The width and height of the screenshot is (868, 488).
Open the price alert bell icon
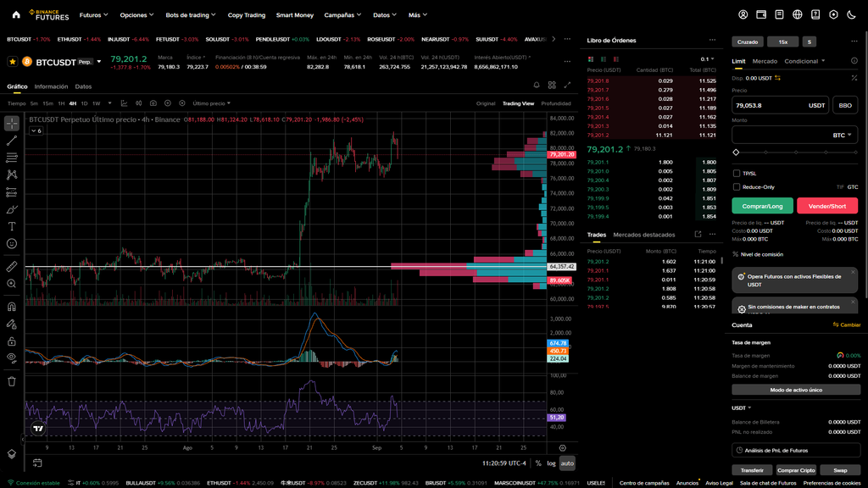point(537,86)
